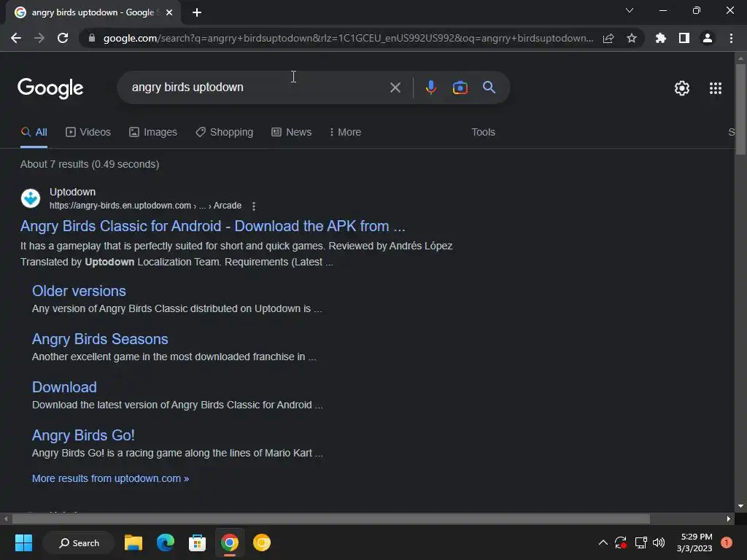This screenshot has width=747, height=560.
Task: Open the Chrome side panel
Action: coord(684,38)
